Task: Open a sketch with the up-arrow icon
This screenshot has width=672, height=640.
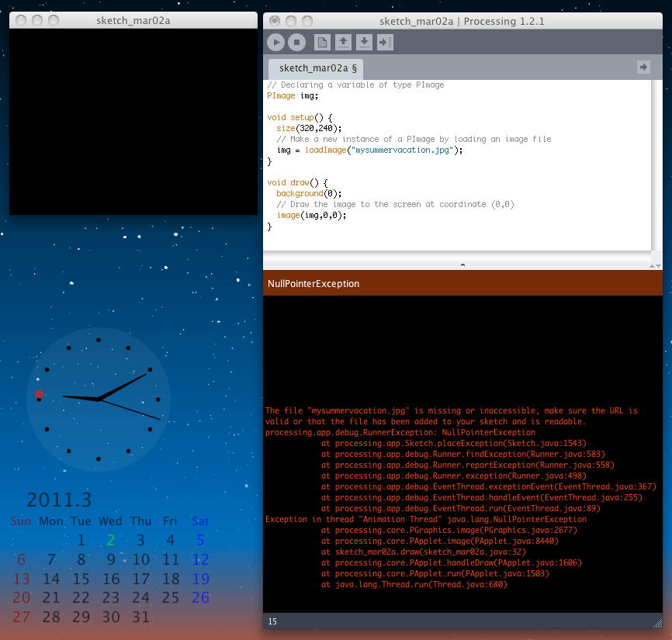Action: [343, 43]
